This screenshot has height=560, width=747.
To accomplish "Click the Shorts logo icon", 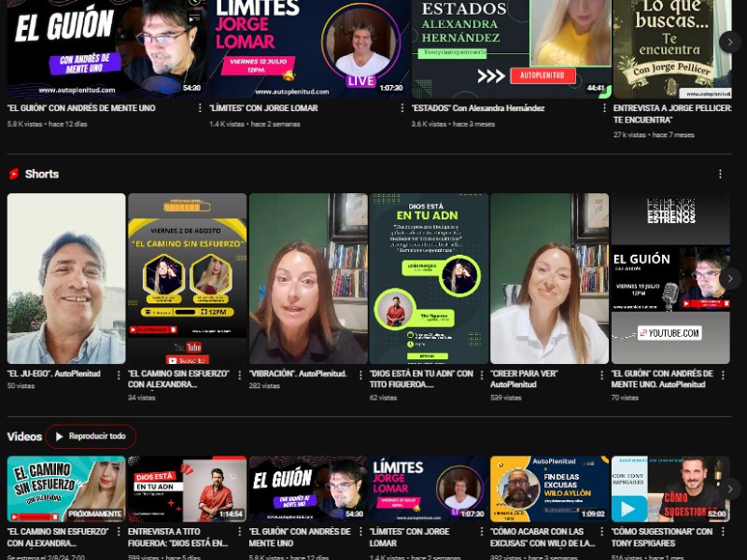I will point(14,174).
